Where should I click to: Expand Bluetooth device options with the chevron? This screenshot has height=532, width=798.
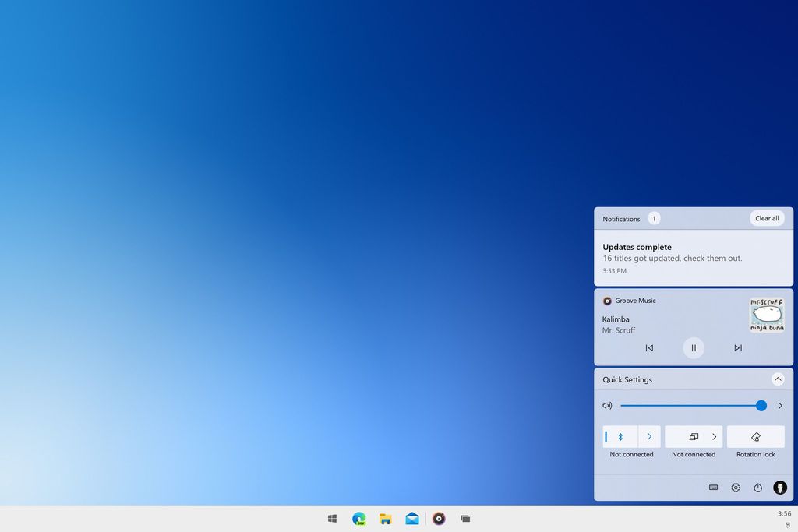coord(649,437)
